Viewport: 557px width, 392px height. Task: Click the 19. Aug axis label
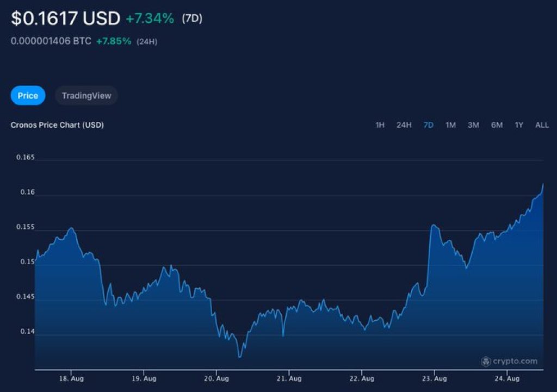[144, 378]
